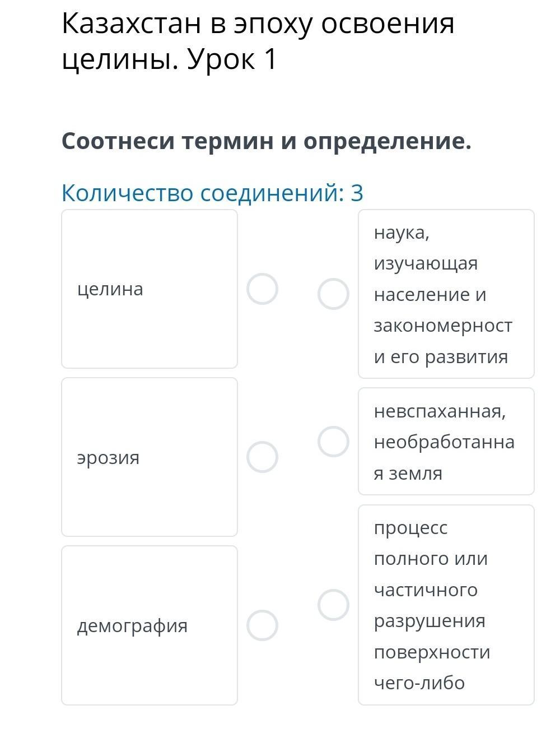Click the lesson title 'Казахстан в эпоху освоения целины'
This screenshot has height=733, width=560.
point(258,25)
